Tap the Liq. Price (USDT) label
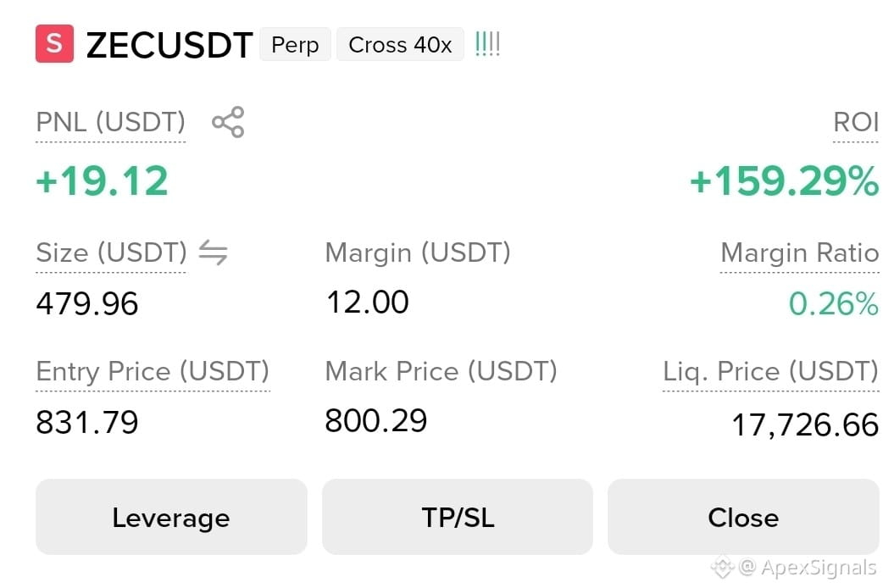Viewport: 883px width, 588px height. click(x=770, y=372)
